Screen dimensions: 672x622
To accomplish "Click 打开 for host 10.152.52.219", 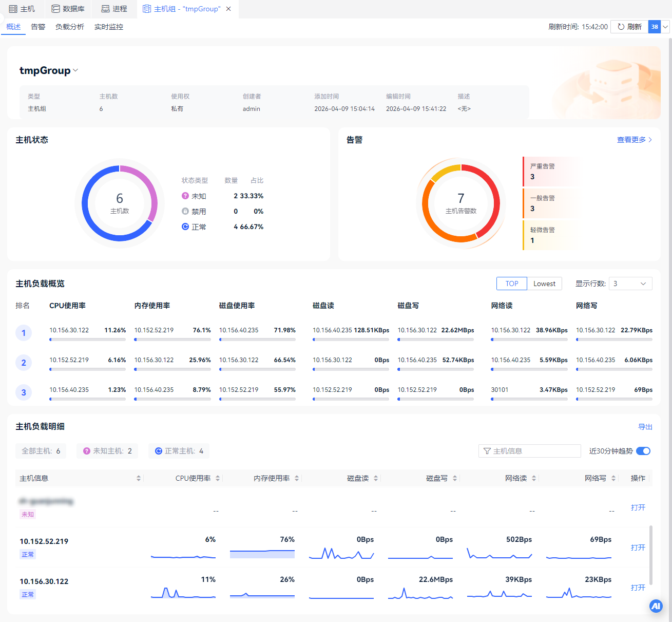I will (638, 548).
